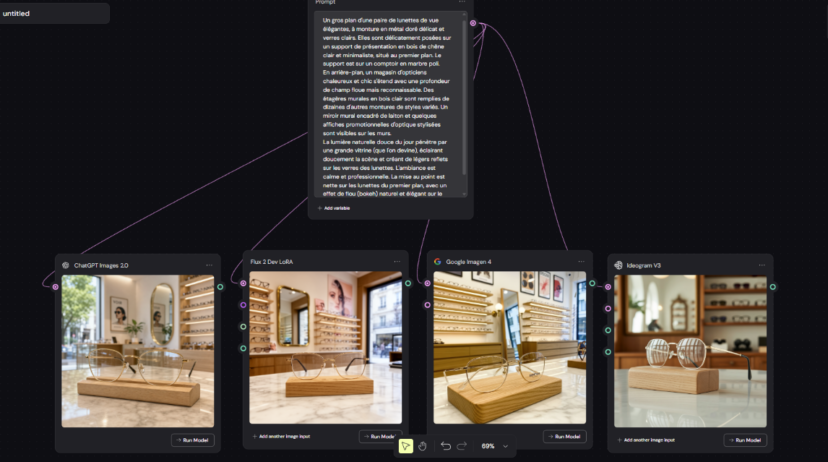This screenshot has width=828, height=462.
Task: Click ChatGPT Images node output connector
Action: (220, 287)
